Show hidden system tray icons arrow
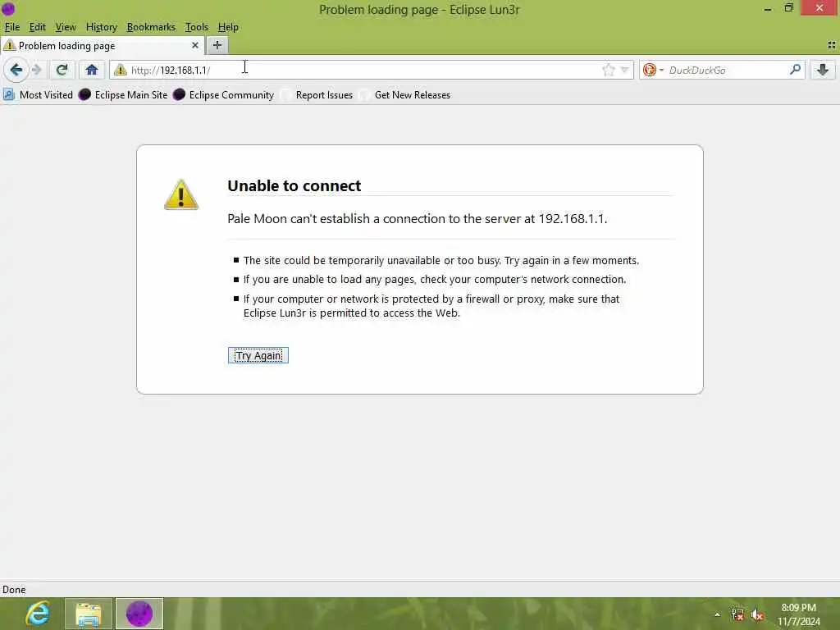The width and height of the screenshot is (840, 630). coord(717,614)
